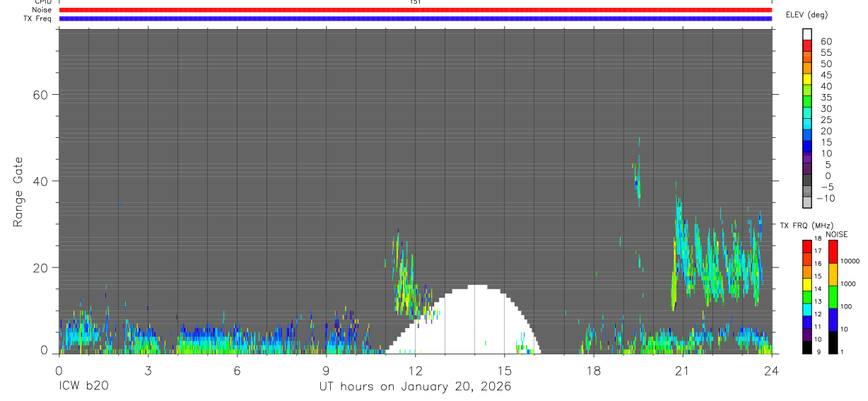Select black 1–10 NOISE swatch
Screen dimensions: 868x401
pos(833,342)
